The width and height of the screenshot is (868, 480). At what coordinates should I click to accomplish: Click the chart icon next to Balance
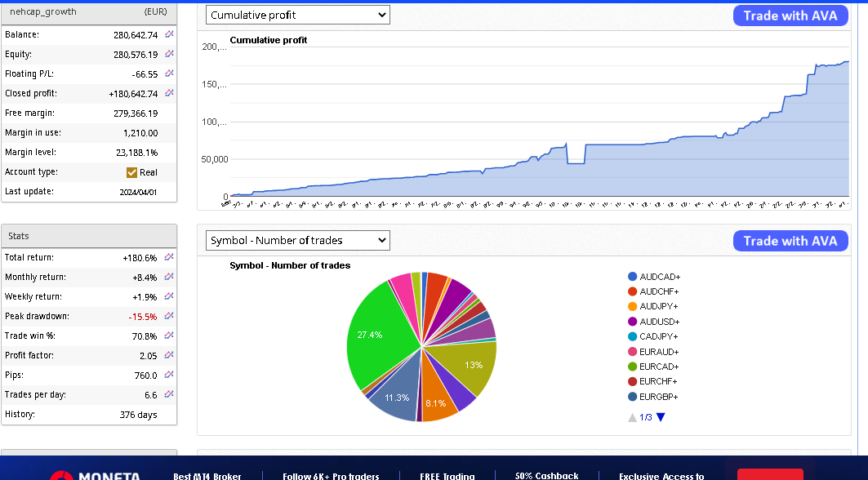click(x=169, y=34)
